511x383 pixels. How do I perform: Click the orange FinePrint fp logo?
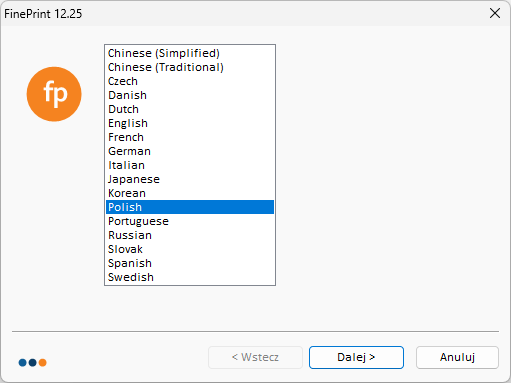[54, 94]
